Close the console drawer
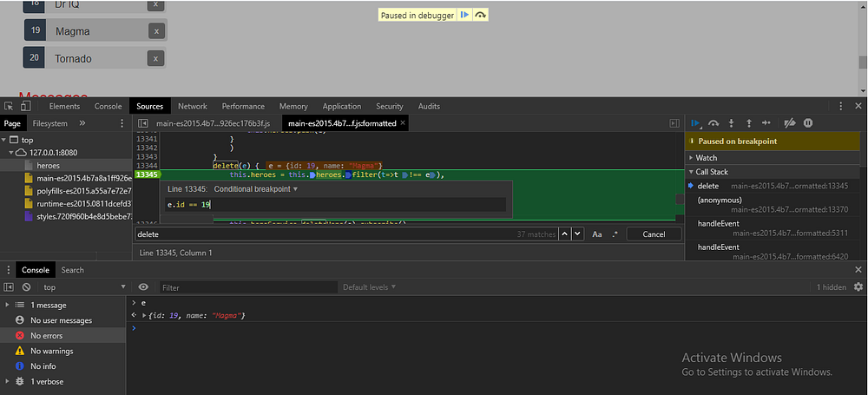Image resolution: width=868 pixels, height=395 pixels. coord(858,270)
